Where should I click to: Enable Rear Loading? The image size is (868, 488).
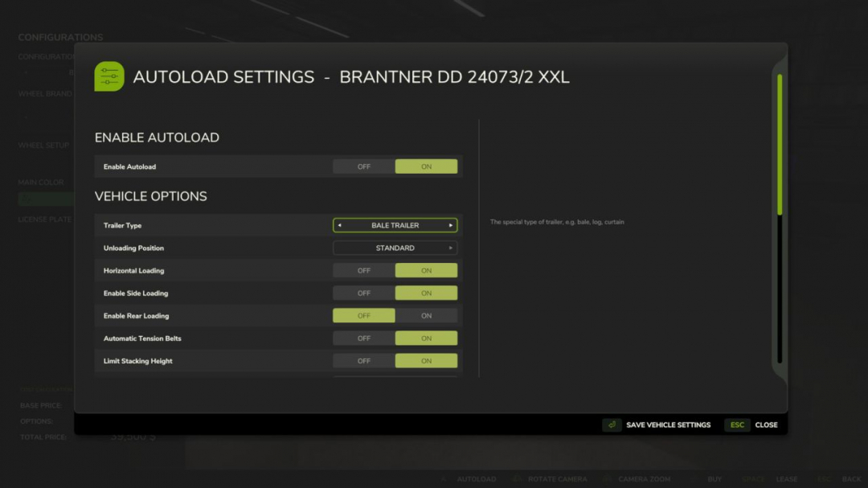pyautogui.click(x=426, y=315)
